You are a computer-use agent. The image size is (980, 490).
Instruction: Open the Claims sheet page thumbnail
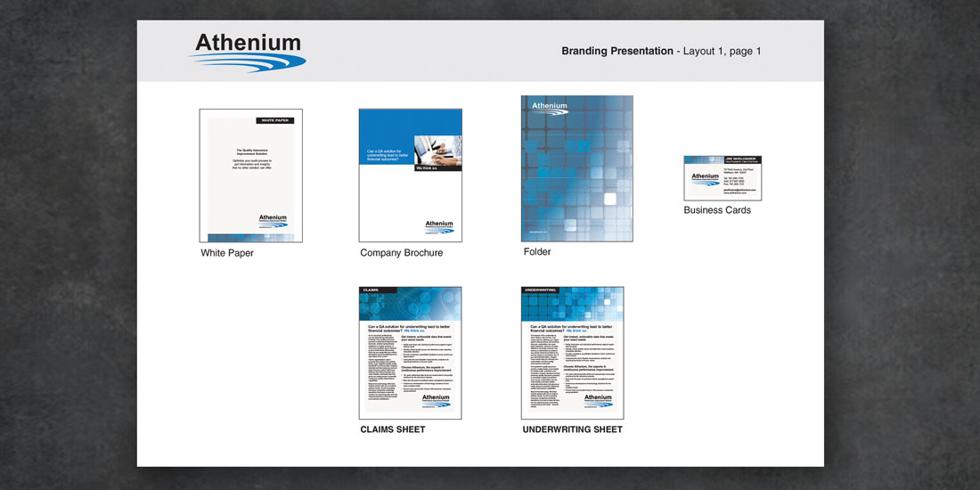pos(411,353)
